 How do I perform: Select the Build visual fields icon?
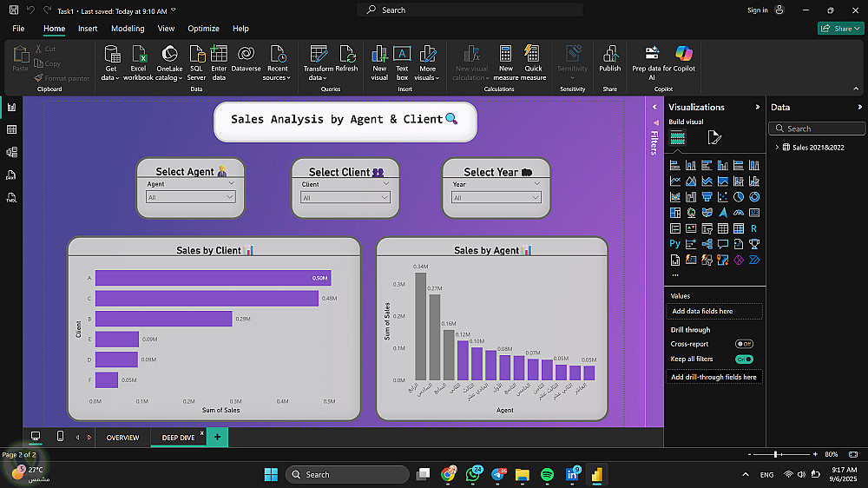tap(678, 137)
